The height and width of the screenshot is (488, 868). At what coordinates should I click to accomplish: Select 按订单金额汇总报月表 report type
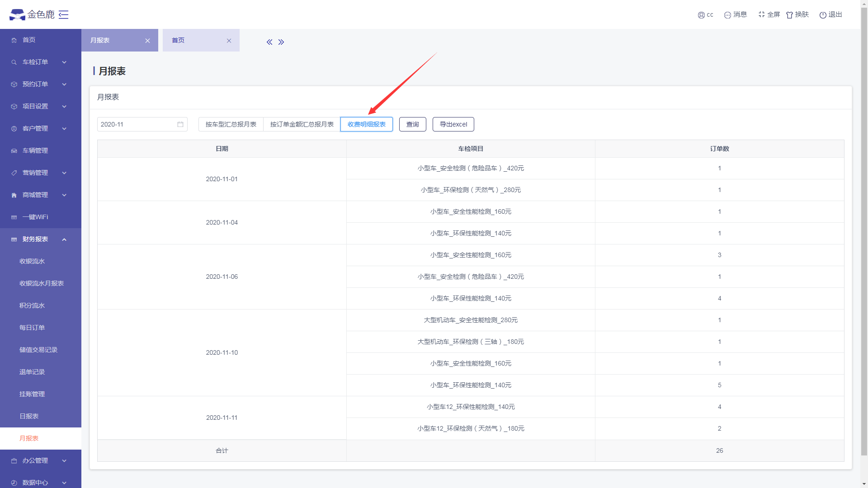(302, 124)
